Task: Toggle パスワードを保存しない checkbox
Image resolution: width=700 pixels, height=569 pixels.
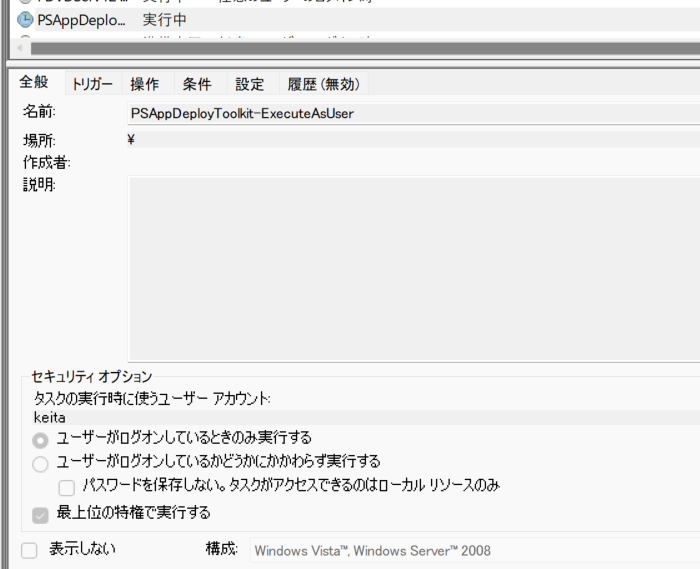Action: tap(67, 488)
